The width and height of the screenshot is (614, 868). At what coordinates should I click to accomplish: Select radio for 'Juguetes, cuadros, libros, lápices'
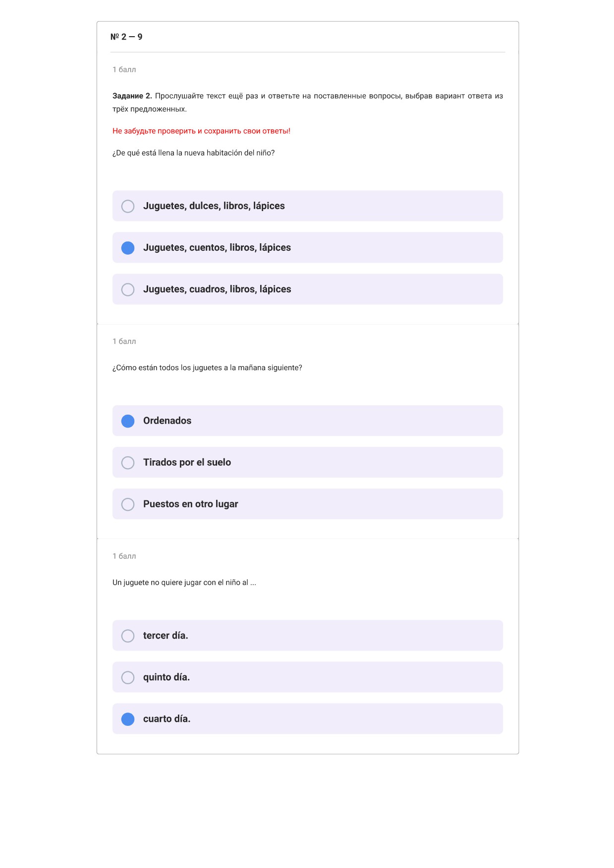pos(128,289)
